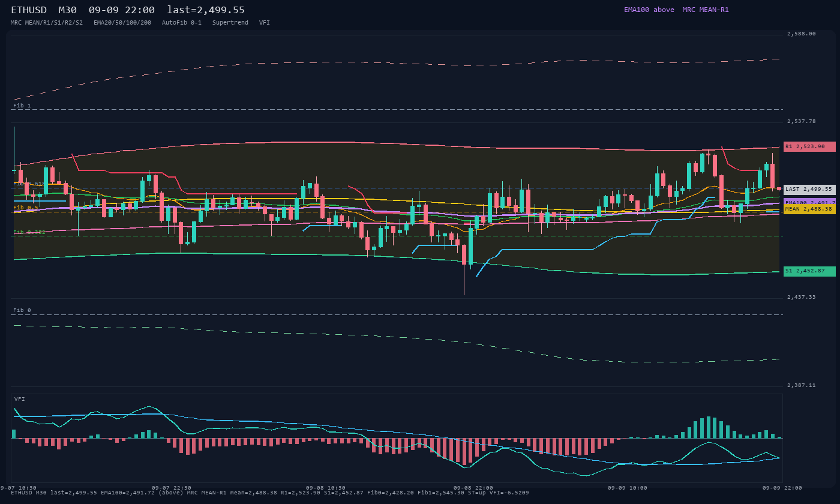Click the purple "EMA100 above" status label
This screenshot has width=840, height=504.
[x=649, y=10]
